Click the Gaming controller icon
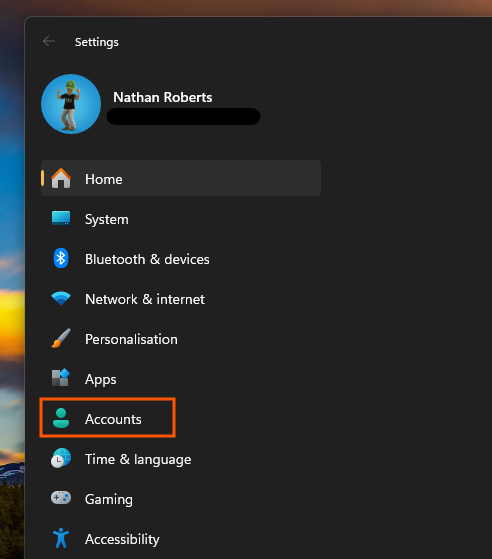Image resolution: width=492 pixels, height=559 pixels. pos(61,498)
